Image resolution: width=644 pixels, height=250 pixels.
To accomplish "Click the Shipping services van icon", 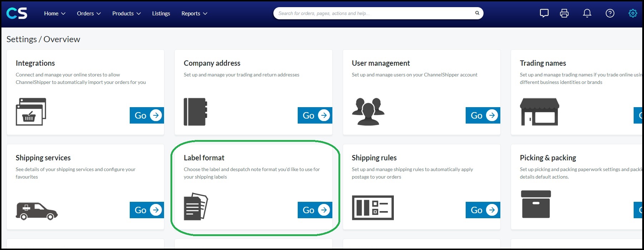I will 37,211.
